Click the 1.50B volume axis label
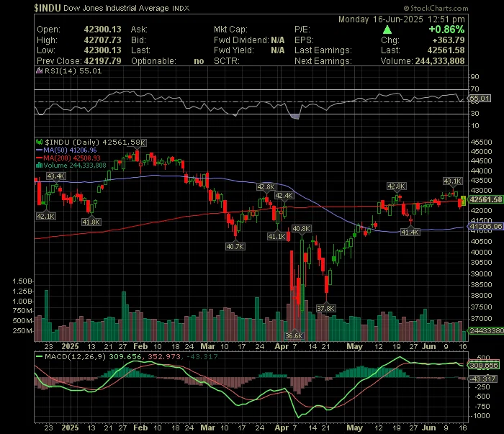 (22, 281)
